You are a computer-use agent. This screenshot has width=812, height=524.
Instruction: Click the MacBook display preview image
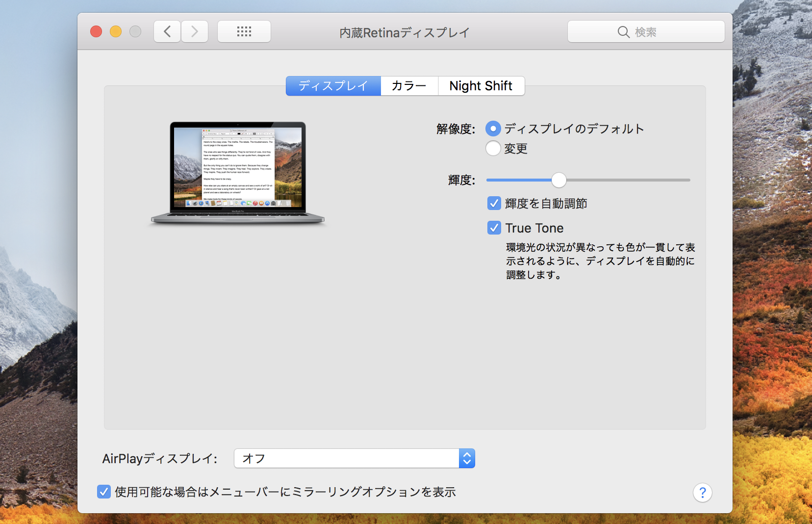click(x=238, y=173)
